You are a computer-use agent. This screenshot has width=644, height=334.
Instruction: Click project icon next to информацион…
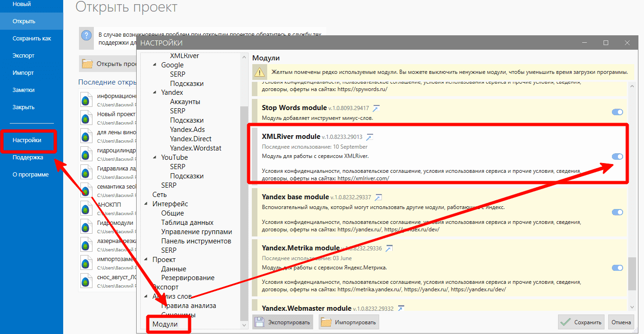tap(86, 99)
